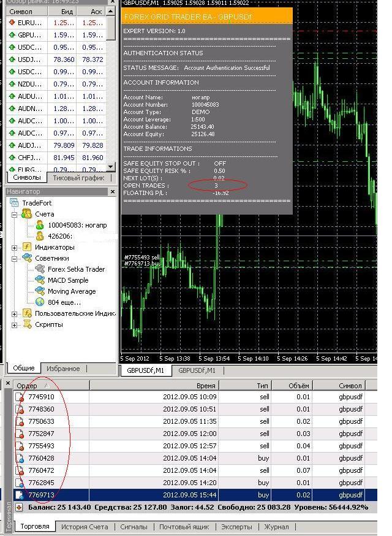Sort by Символ column header
The width and height of the screenshot is (392, 536).
[339, 386]
